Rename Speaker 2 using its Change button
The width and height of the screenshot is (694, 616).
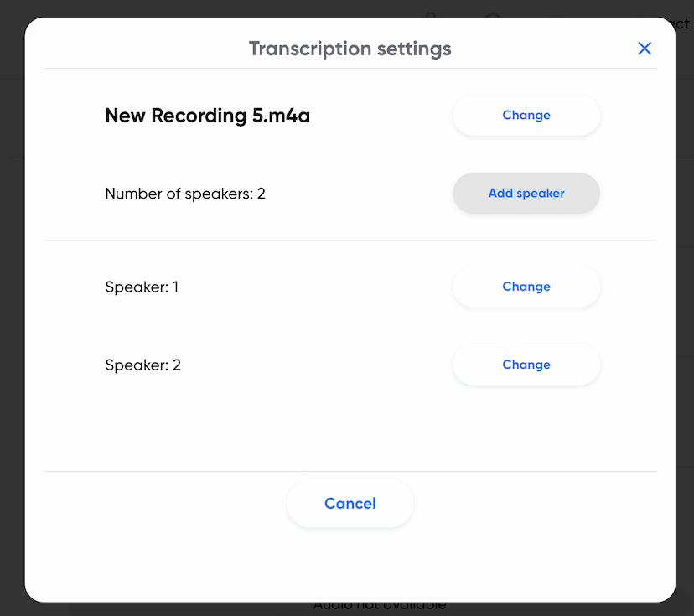coord(526,365)
